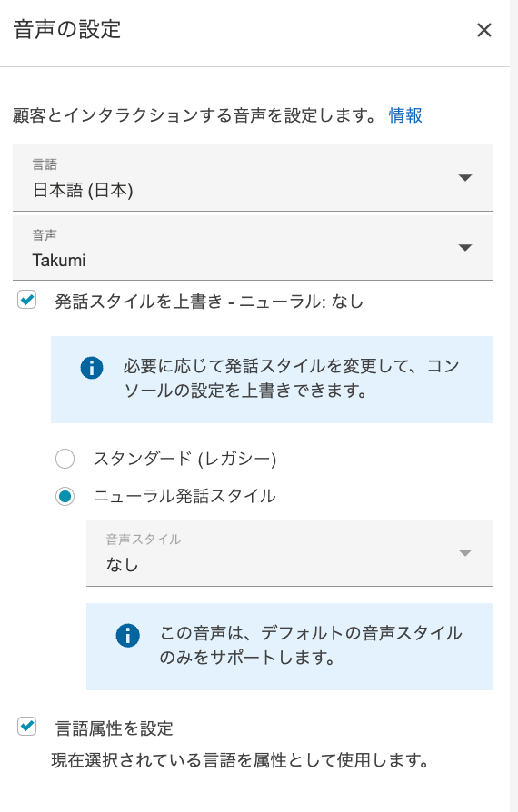
Task: Click the ニューラル発話スタイル label text
Action: tap(184, 496)
